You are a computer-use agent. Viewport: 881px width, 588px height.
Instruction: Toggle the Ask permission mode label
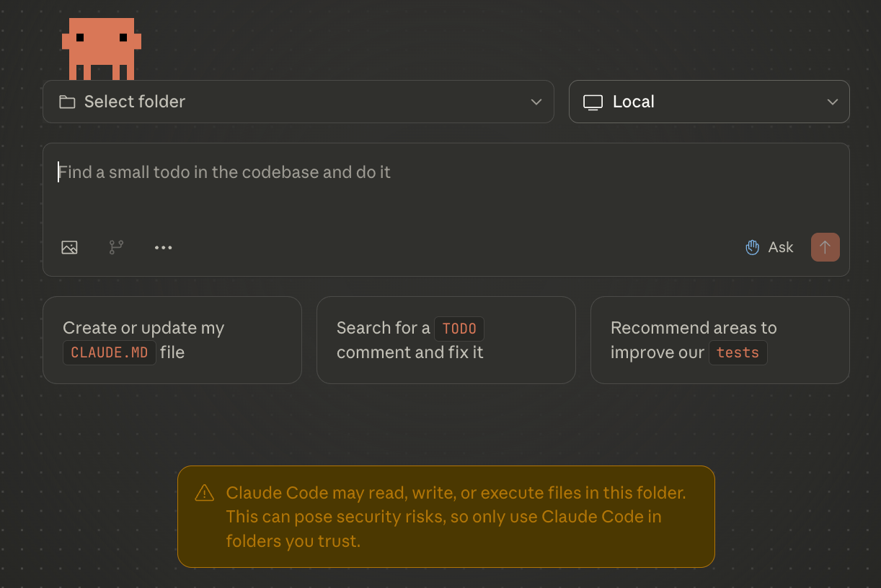pyautogui.click(x=781, y=247)
